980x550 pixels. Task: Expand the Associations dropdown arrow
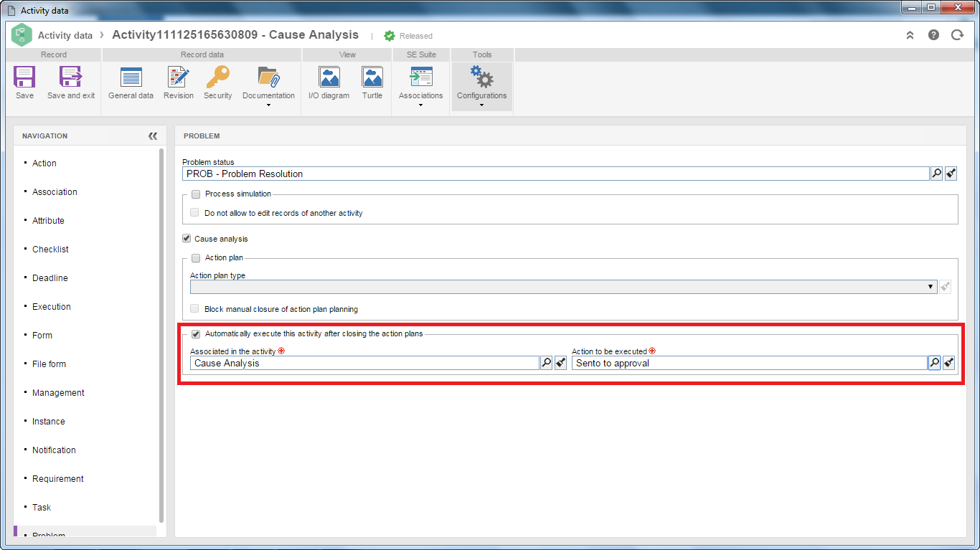tap(420, 105)
